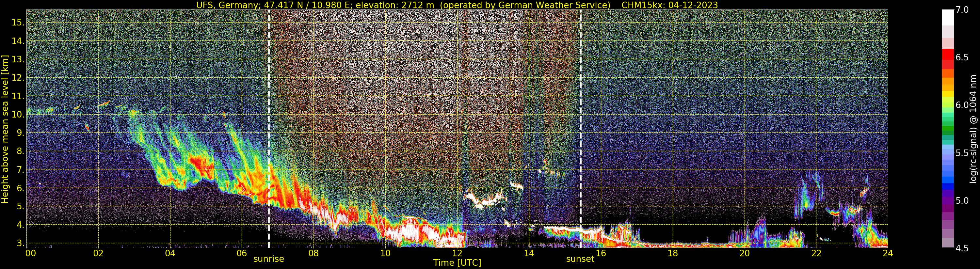Click the time axis tick '00'
Image resolution: width=980 pixels, height=269 pixels.
tap(30, 253)
